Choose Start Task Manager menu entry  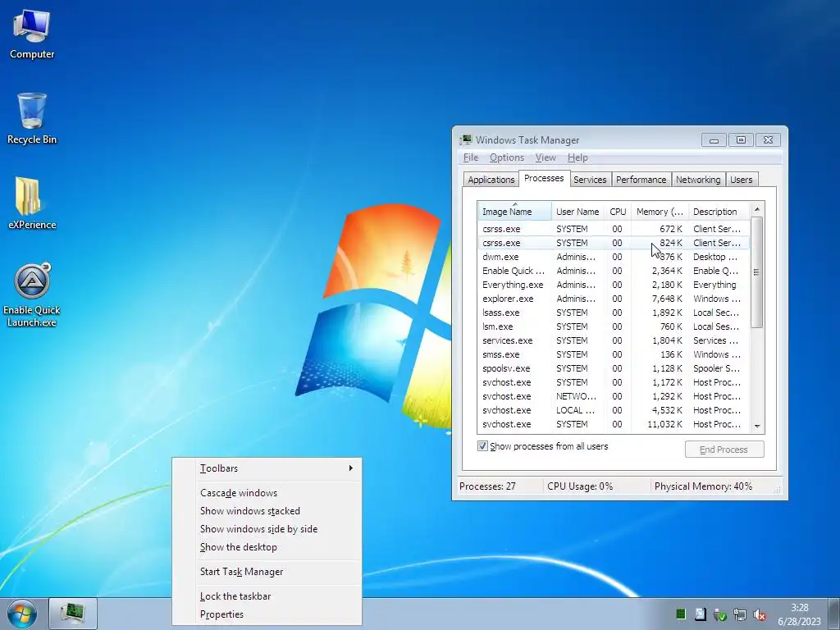267,572
